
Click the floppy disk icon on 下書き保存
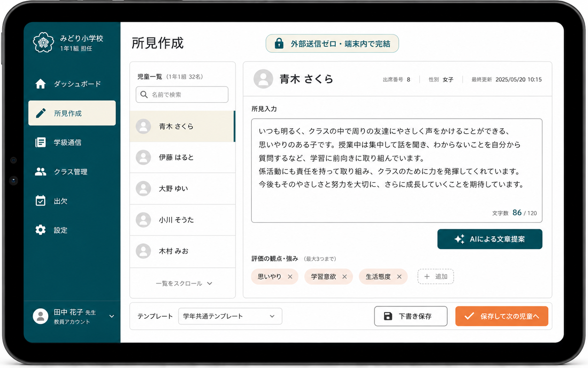click(x=388, y=316)
